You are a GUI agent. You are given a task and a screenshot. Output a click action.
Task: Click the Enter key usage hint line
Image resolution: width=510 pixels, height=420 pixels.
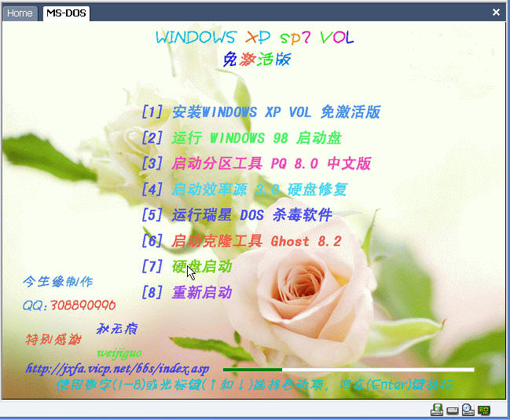(255, 385)
